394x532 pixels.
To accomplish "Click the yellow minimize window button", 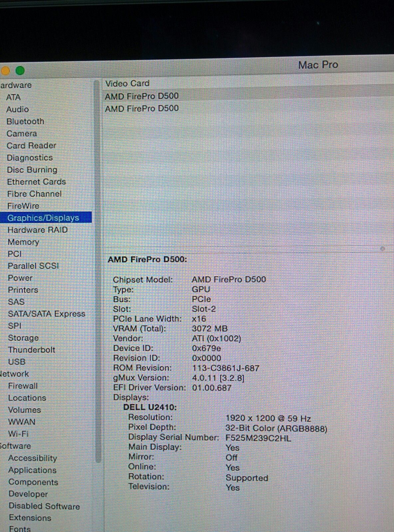I will point(6,71).
